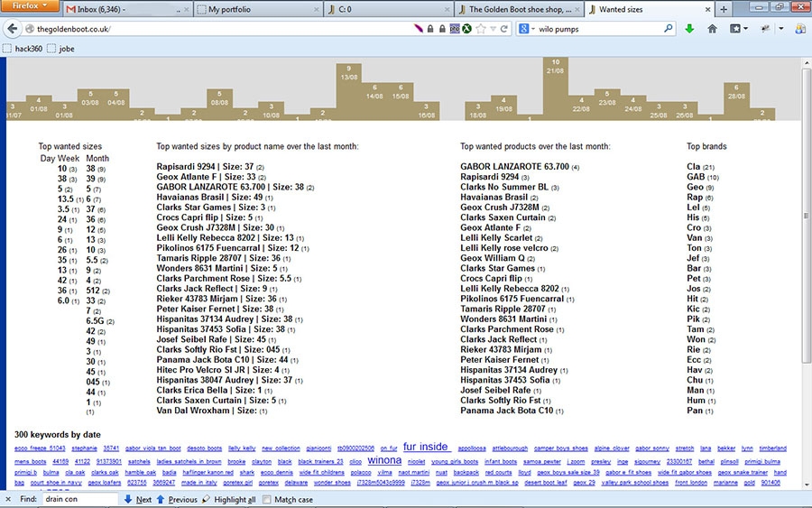
Task: Click the thegoldenboot.co.uk address field
Action: pyautogui.click(x=223, y=29)
